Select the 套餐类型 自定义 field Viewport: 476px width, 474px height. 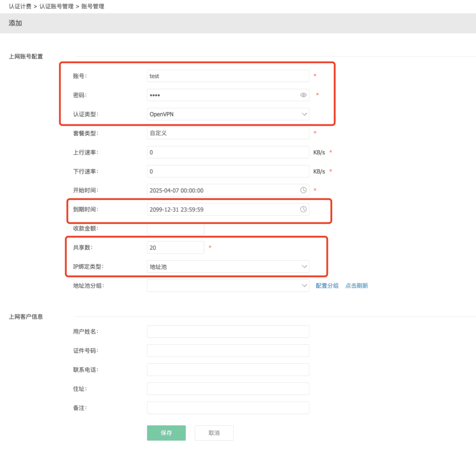[228, 133]
